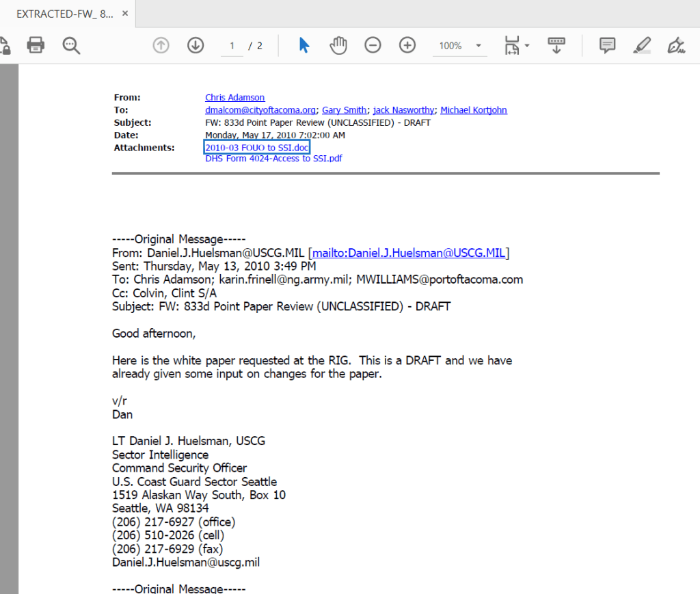Open the Chris Adamson sender link

234,98
